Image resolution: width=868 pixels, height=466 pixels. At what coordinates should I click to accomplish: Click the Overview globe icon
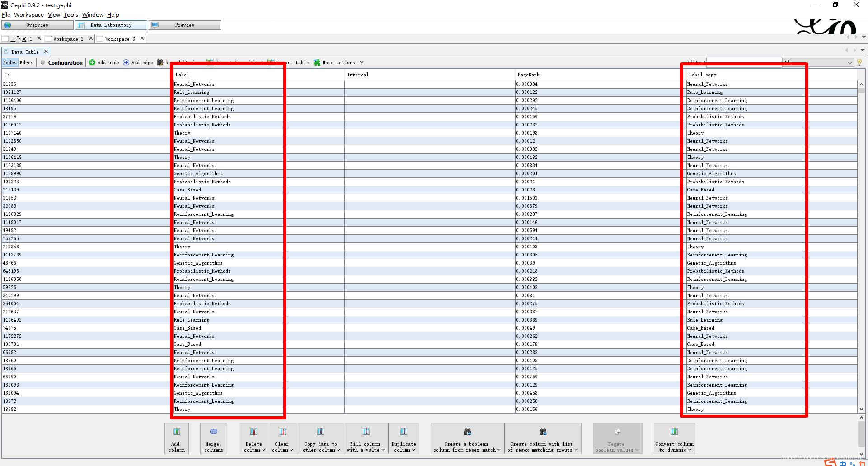point(8,25)
